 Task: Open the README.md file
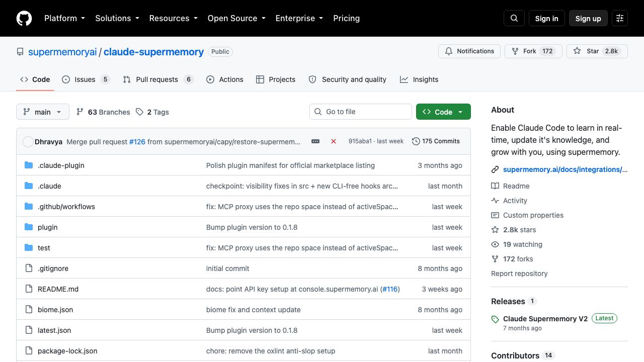58,289
